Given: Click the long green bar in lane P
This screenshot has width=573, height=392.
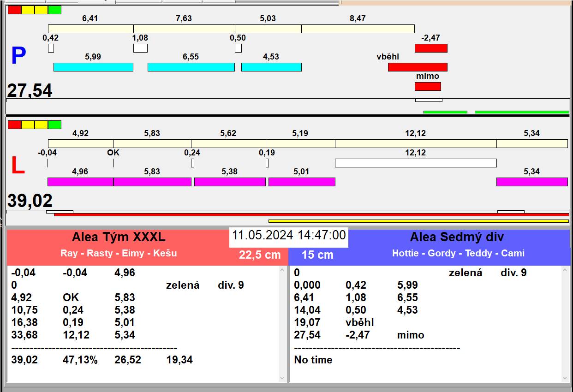Looking at the screenshot, I should tap(522, 112).
